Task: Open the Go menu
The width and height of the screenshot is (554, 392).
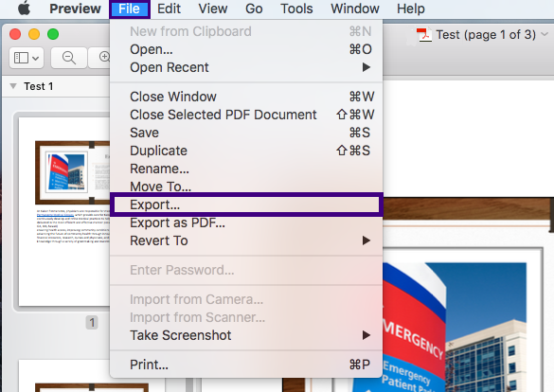Action: tap(254, 9)
